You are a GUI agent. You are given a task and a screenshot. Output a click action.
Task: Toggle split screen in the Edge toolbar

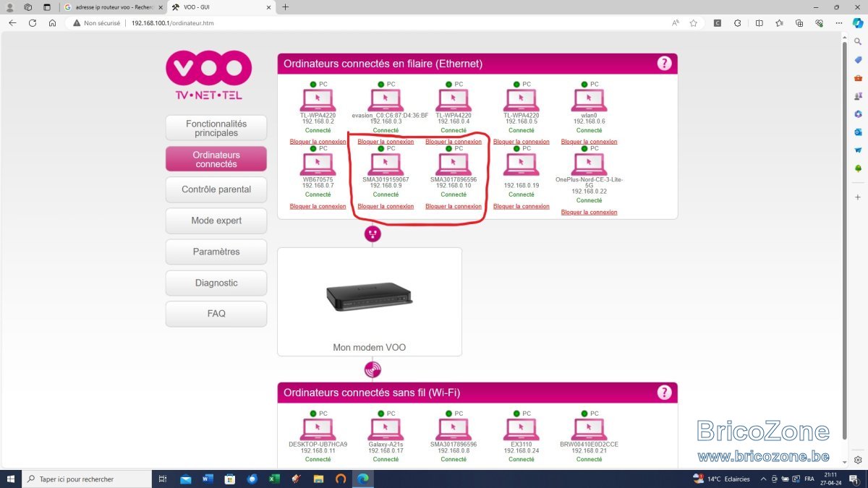pyautogui.click(x=759, y=23)
